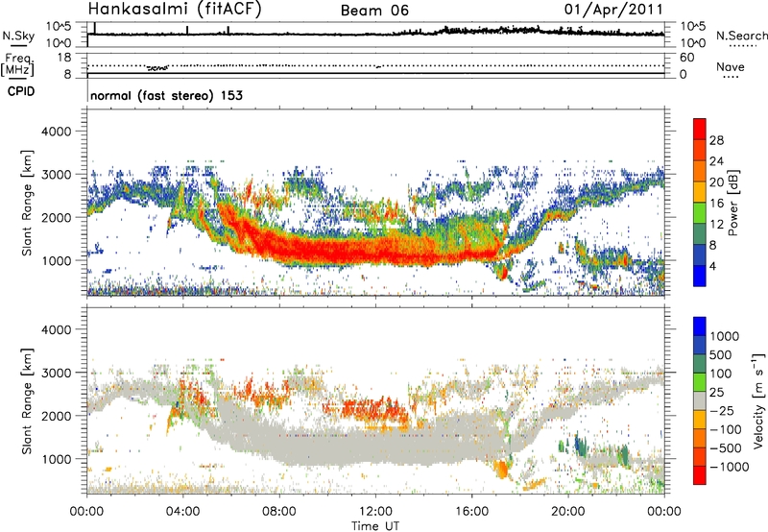
Task: Click the Slant Range [km] label of power panel
Action: (27, 204)
